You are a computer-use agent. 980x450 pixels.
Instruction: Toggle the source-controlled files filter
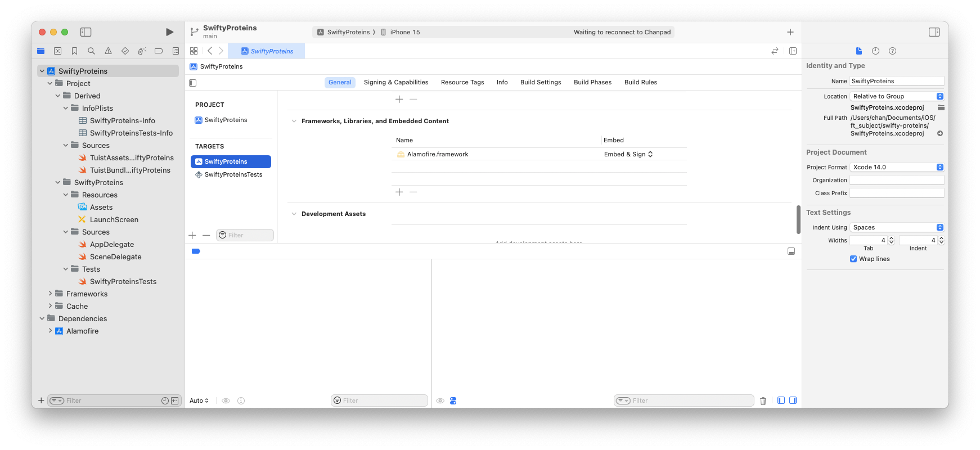[x=175, y=400]
